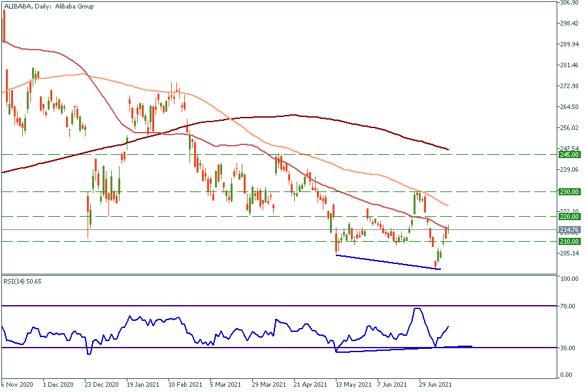Select the RSI 70.00 overbought axis label
This screenshot has width=588, height=392.
[x=568, y=306]
